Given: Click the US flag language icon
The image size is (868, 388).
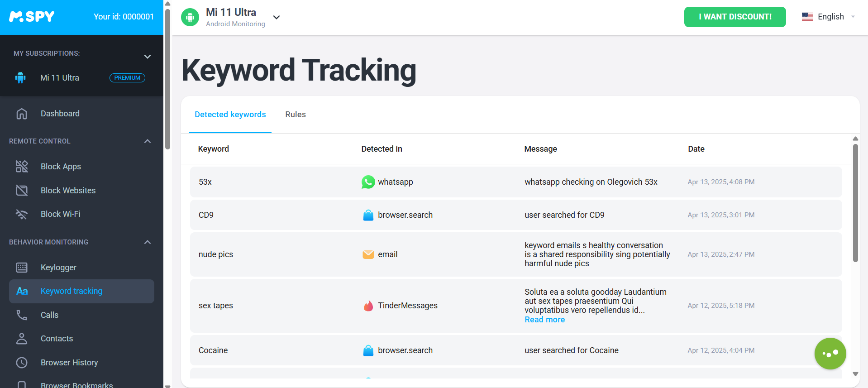Looking at the screenshot, I should 807,17.
